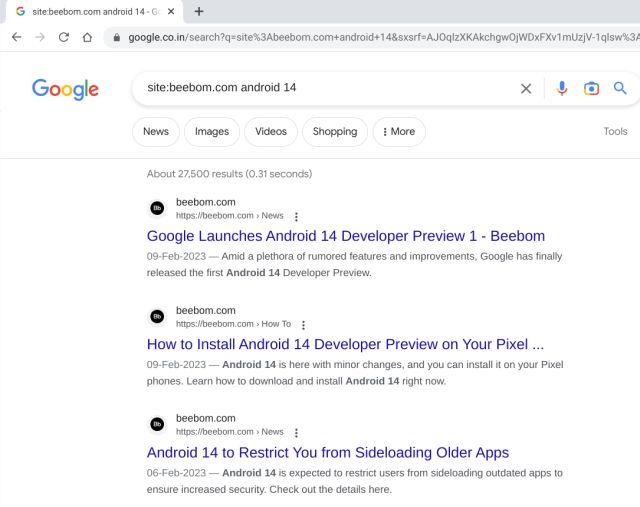Click Beebom favicon of Sideloading result
The image size is (640, 507).
(157, 424)
